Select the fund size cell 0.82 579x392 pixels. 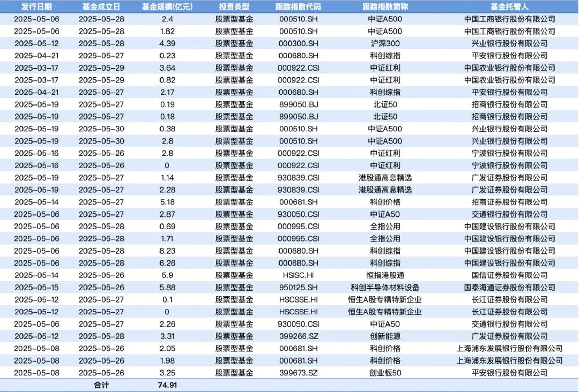point(167,80)
